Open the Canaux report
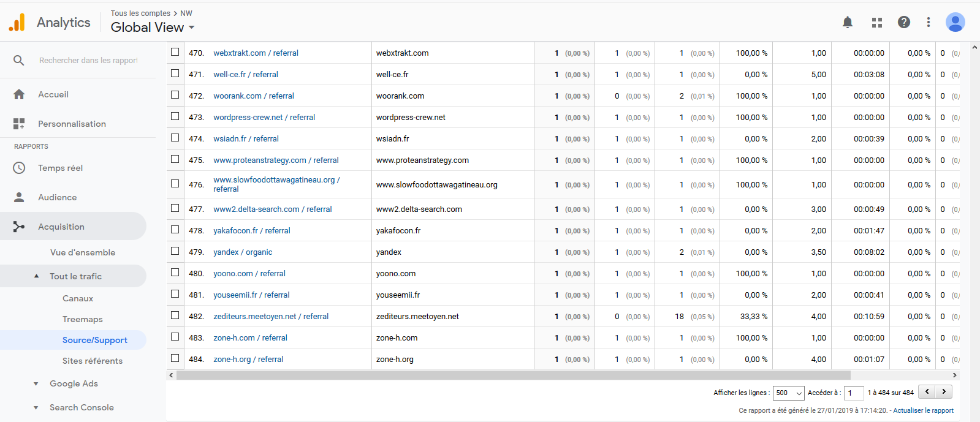The image size is (980, 422). pos(78,298)
